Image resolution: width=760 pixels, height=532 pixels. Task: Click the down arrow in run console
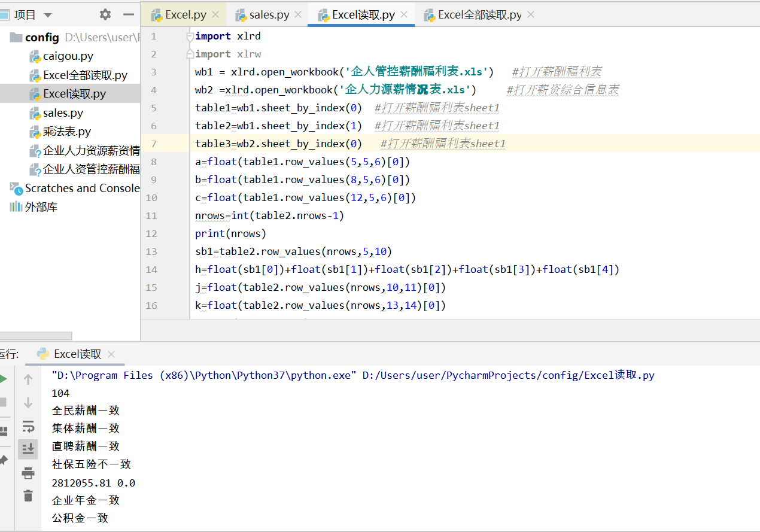[x=28, y=403]
